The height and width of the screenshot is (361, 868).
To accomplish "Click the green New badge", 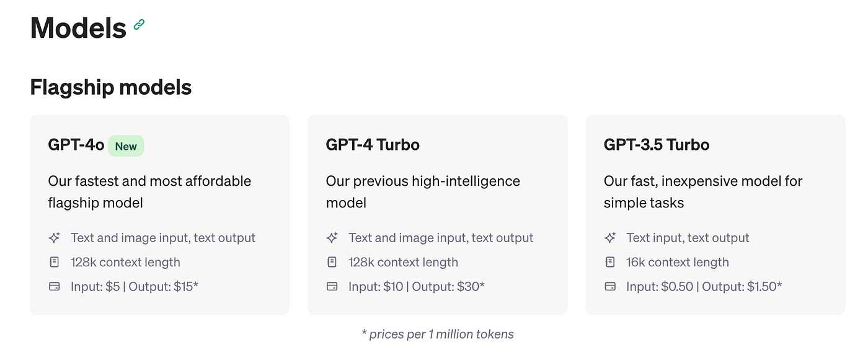I will click(x=126, y=146).
